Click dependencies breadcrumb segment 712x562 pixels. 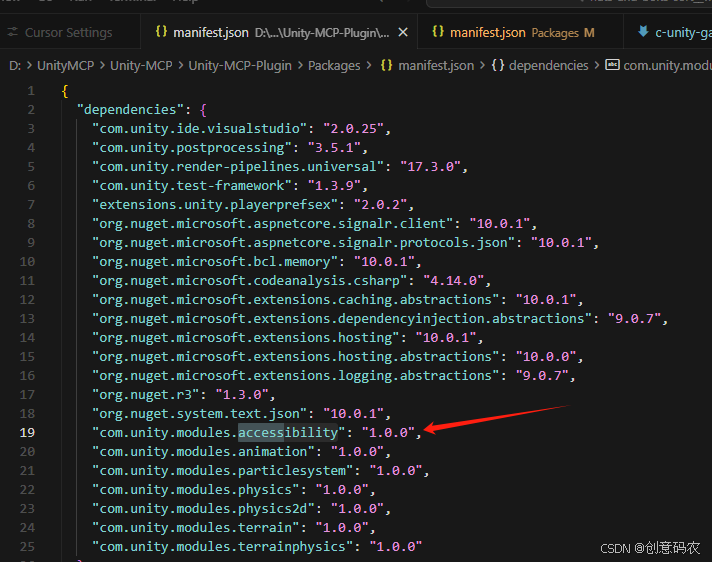tap(548, 66)
